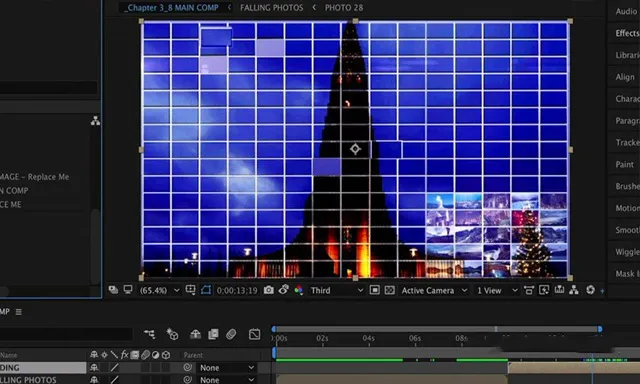Open the Paint panel
The height and width of the screenshot is (384, 640).
[x=624, y=164]
